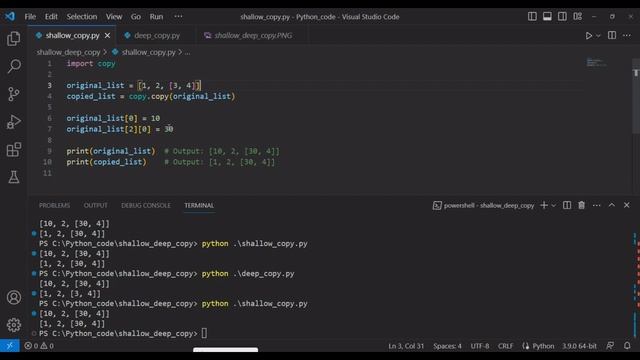Add a new terminal with plus icon
This screenshot has width=640, height=360.
[x=544, y=205]
